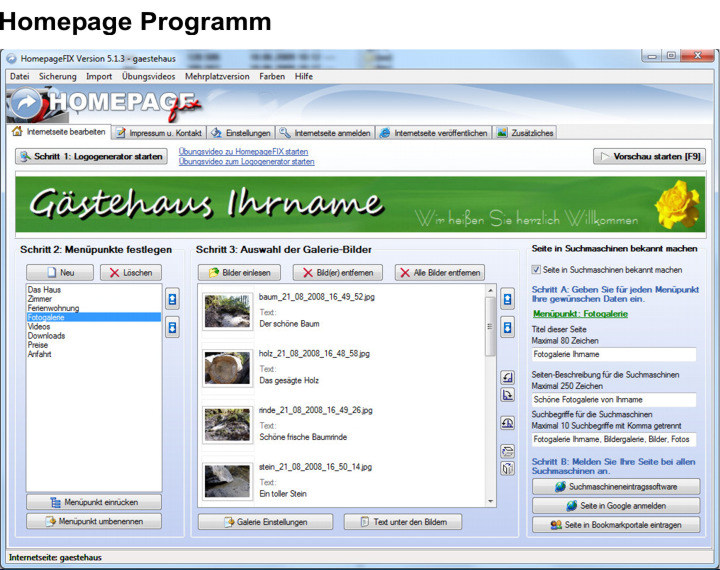Select 'Preise' in menu list
The image size is (720, 570).
point(94,345)
